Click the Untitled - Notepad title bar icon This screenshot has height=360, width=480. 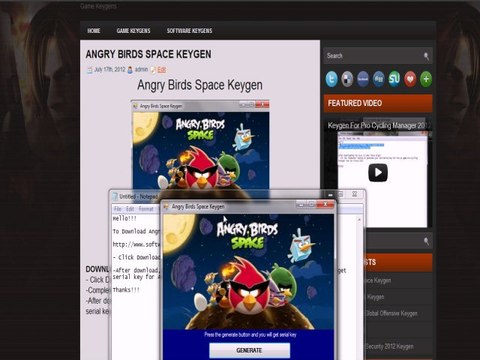(115, 197)
